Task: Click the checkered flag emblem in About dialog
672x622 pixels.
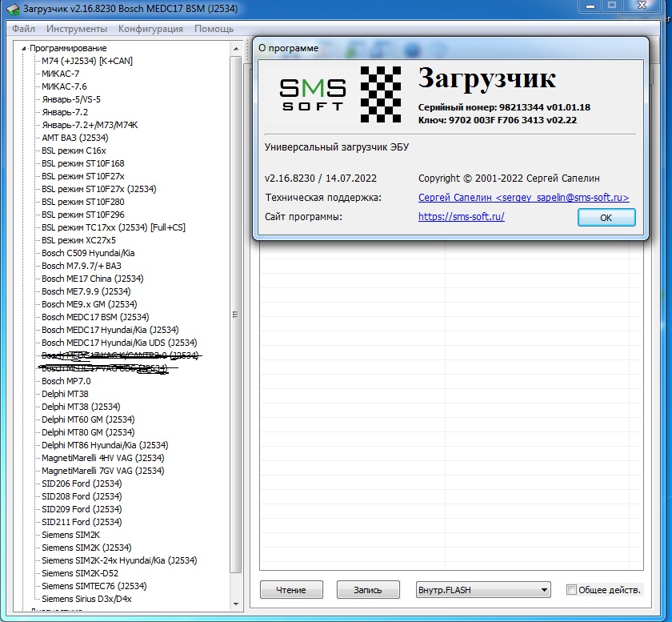Action: [384, 94]
